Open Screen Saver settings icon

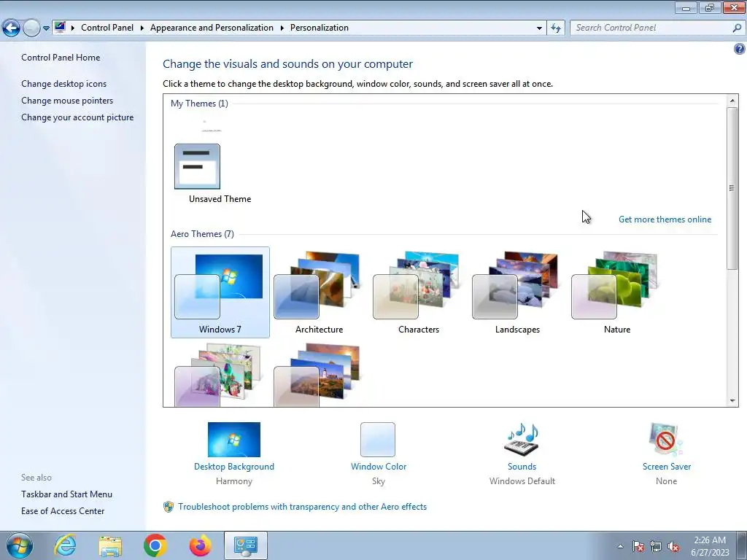point(666,440)
